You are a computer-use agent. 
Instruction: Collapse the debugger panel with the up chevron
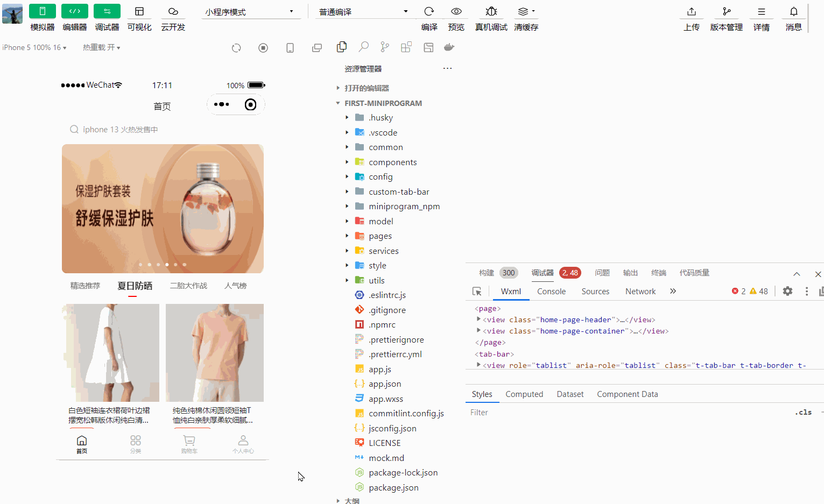point(797,274)
